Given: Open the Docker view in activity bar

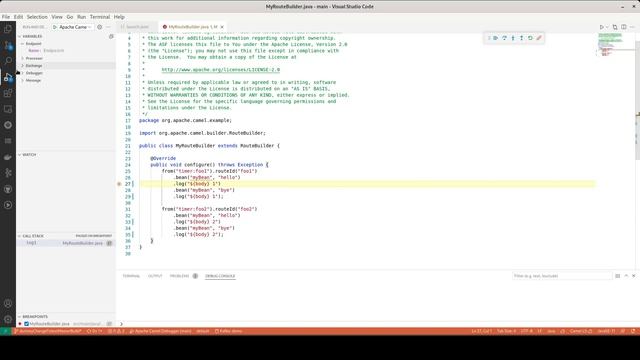Looking at the screenshot, I should 8,157.
